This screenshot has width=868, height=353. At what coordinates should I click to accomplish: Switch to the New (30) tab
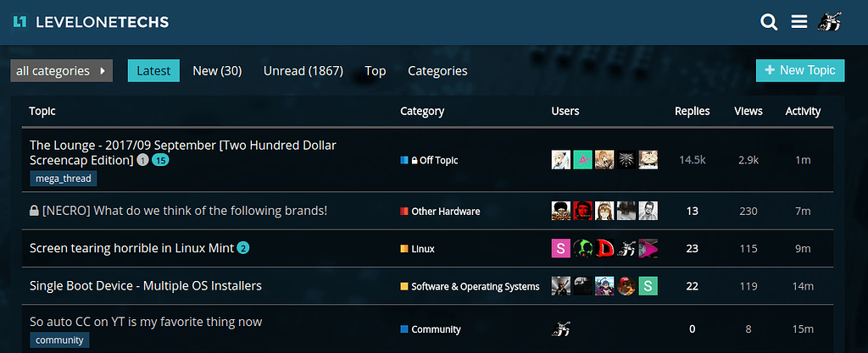[x=217, y=71]
